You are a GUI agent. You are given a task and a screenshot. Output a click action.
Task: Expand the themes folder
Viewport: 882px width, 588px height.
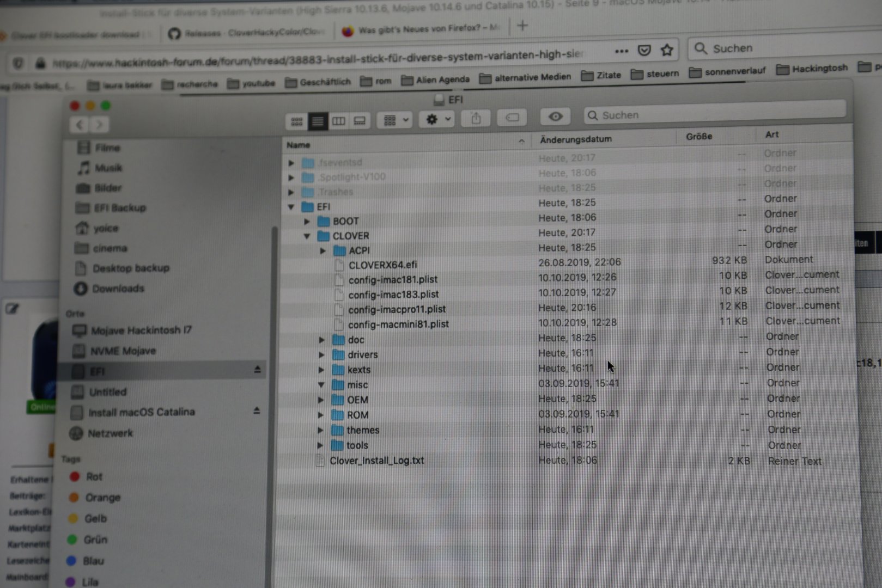pyautogui.click(x=320, y=431)
